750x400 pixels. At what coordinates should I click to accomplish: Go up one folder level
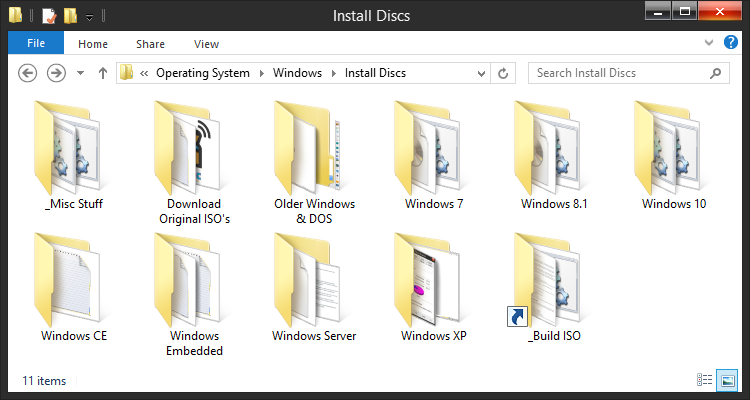pyautogui.click(x=102, y=73)
